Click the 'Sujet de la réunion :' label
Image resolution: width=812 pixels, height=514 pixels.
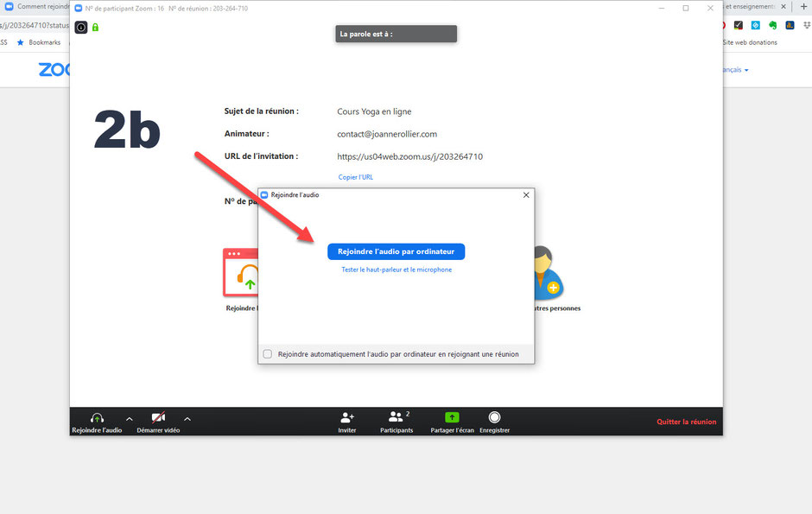[x=262, y=111]
